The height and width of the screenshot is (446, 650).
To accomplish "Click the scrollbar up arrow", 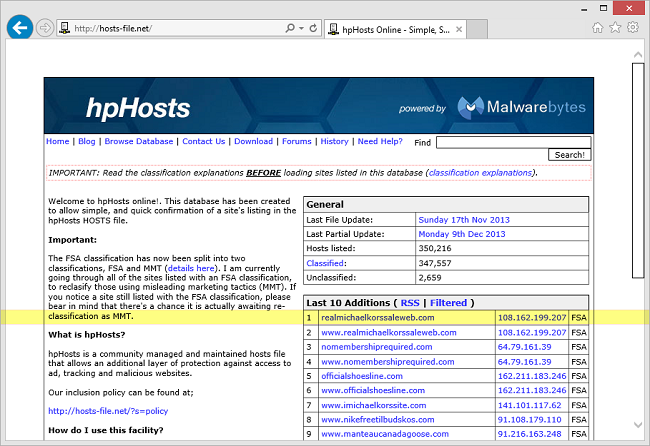I will coord(638,54).
